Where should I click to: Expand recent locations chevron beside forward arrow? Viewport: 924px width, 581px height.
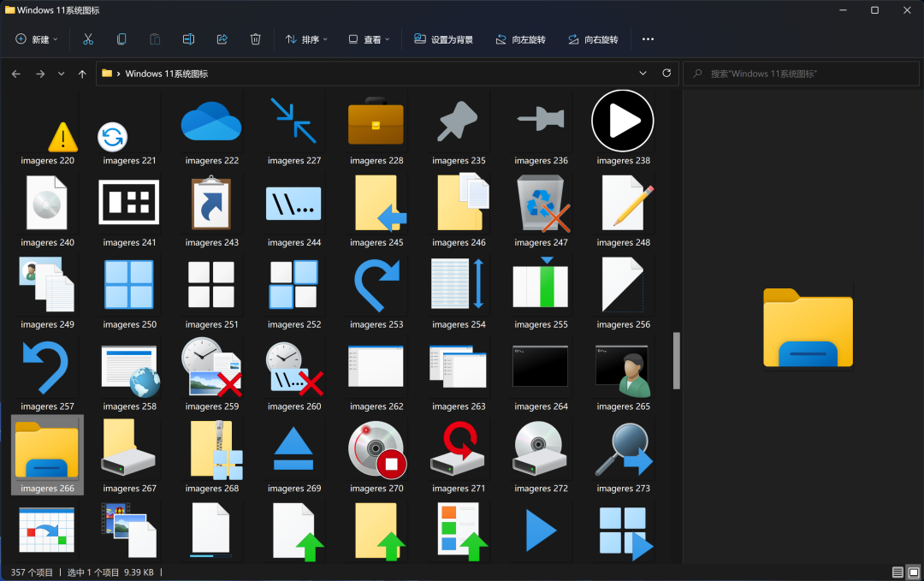tap(62, 74)
